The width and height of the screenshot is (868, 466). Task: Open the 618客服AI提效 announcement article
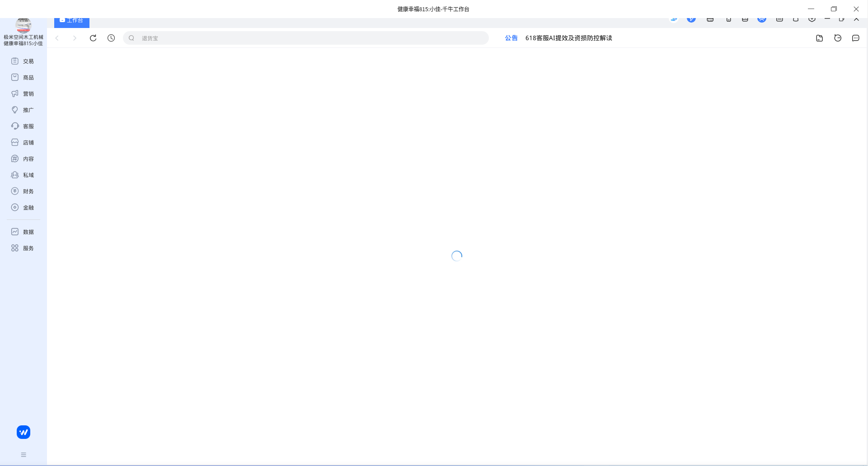(x=568, y=38)
